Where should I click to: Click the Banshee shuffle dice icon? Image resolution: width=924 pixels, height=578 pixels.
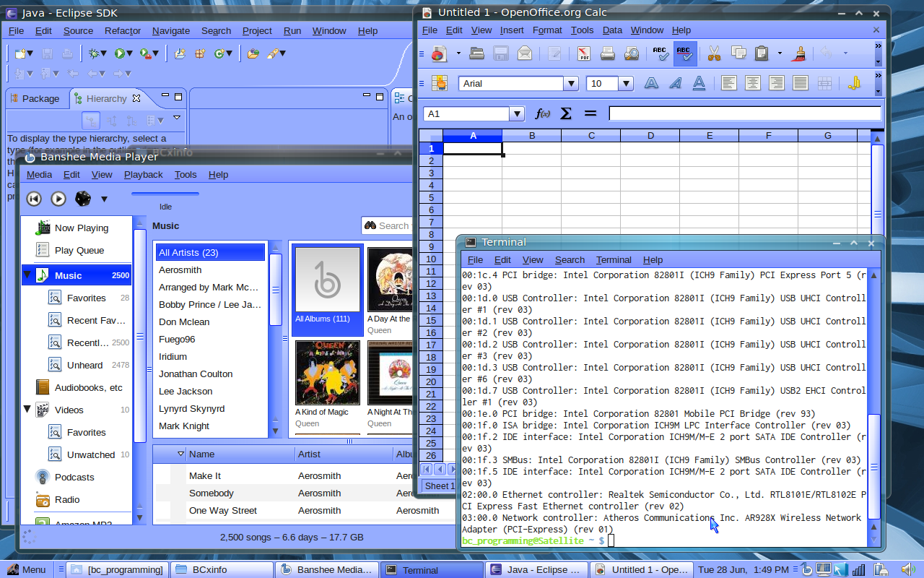83,199
